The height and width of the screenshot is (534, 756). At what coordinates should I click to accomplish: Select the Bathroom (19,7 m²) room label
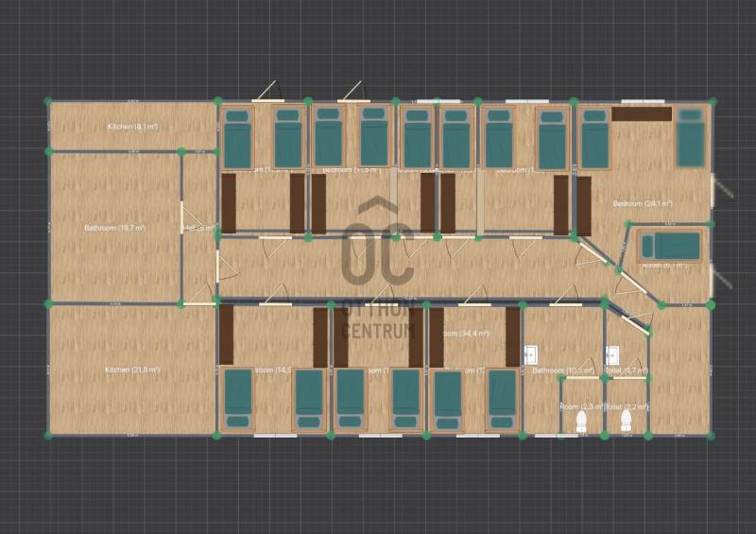pos(114,228)
